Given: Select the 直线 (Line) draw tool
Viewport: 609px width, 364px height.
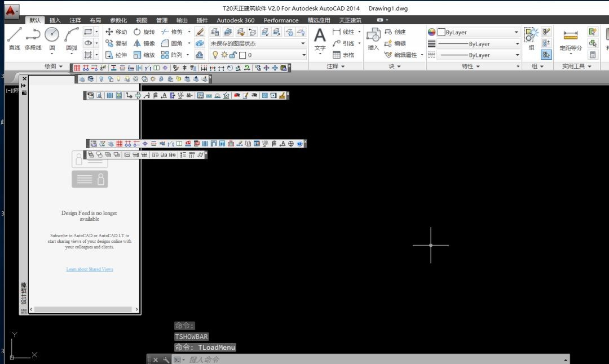Looking at the screenshot, I should tap(14, 39).
